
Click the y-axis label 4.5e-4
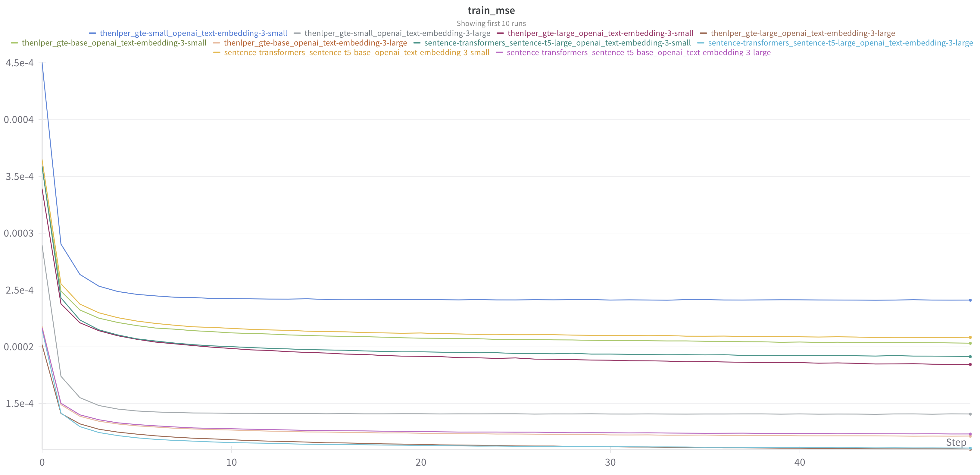click(19, 63)
